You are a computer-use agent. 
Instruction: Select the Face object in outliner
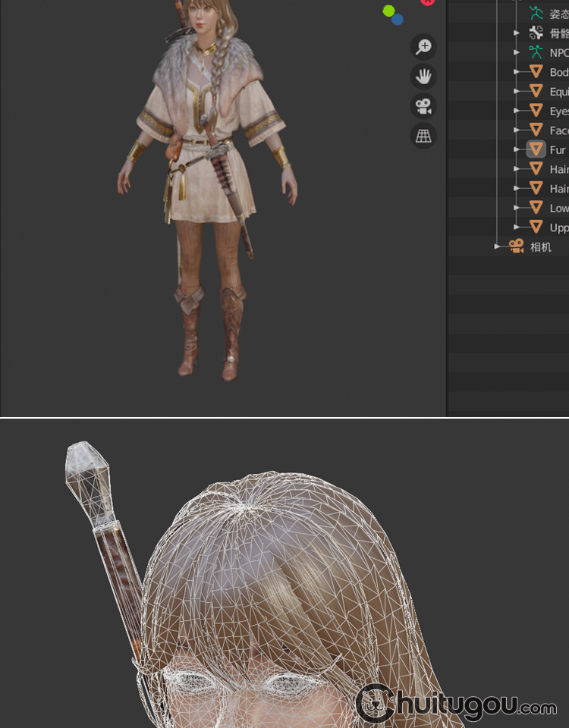[558, 130]
